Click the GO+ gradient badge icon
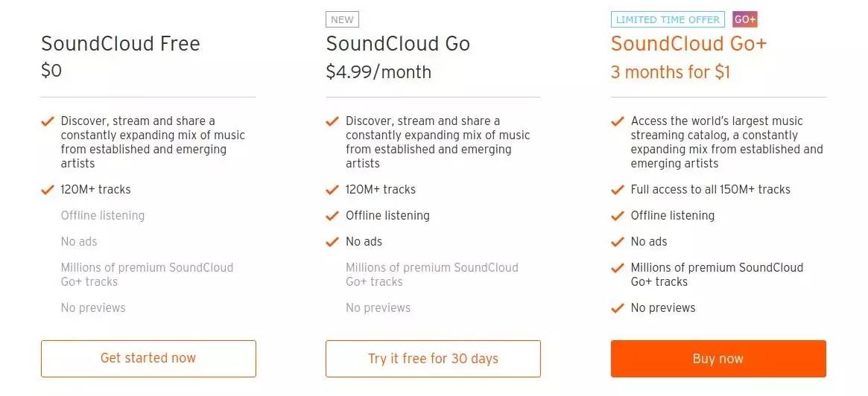 point(745,20)
